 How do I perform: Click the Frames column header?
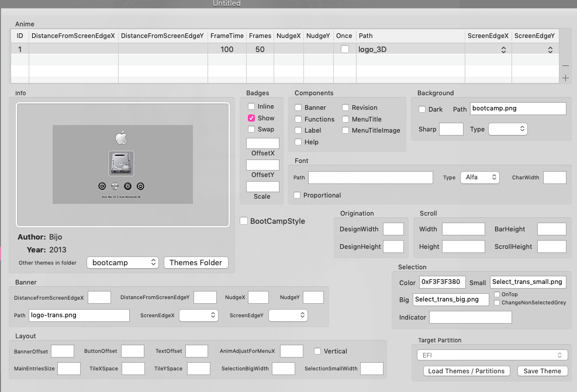point(260,36)
